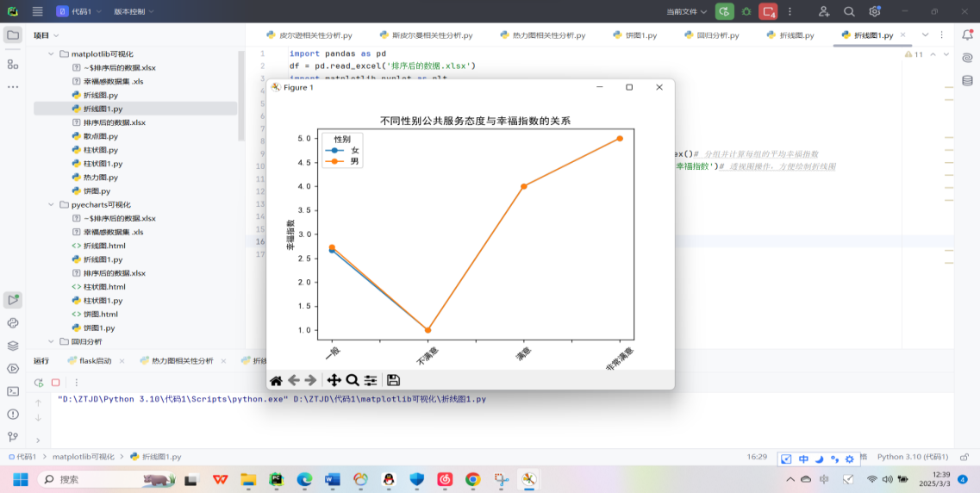Click the Forward arrow in figure toolbar
The width and height of the screenshot is (980, 493).
coord(310,380)
